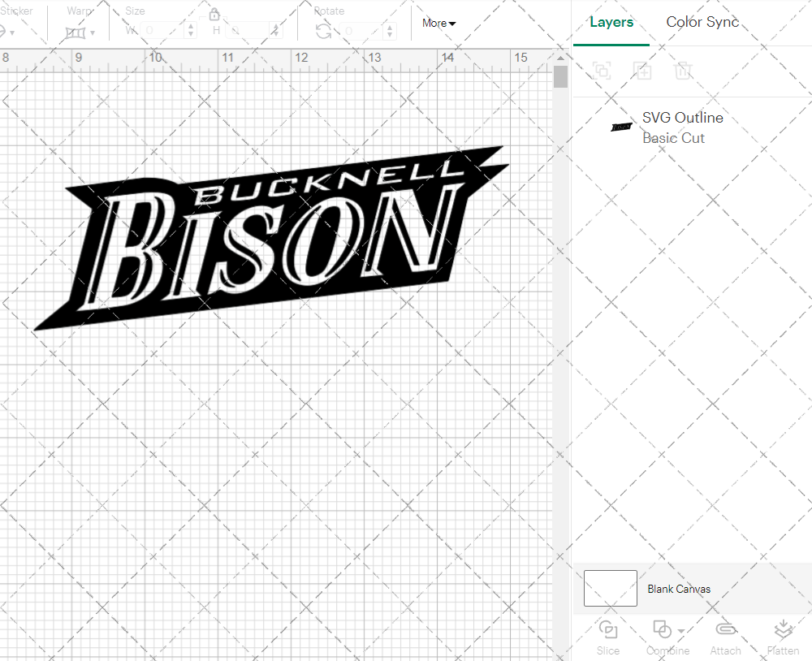Select the Attach tool
Viewport: 812px width, 661px height.
point(725,636)
